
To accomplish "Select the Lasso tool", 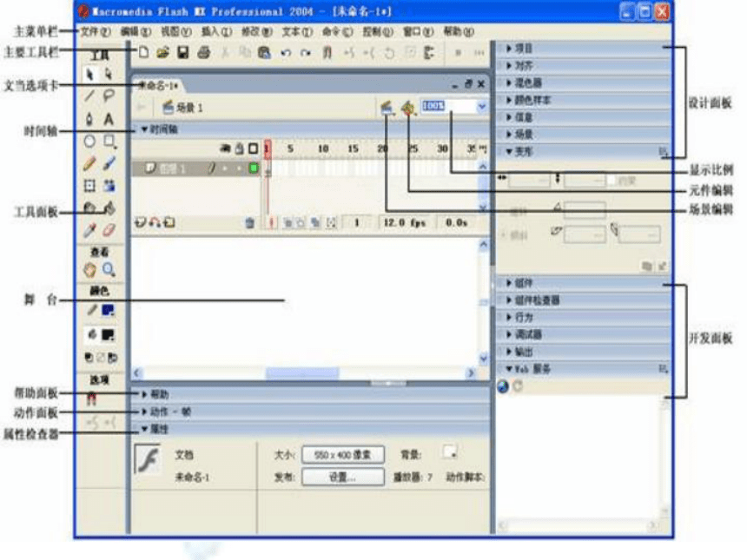I will pyautogui.click(x=109, y=96).
